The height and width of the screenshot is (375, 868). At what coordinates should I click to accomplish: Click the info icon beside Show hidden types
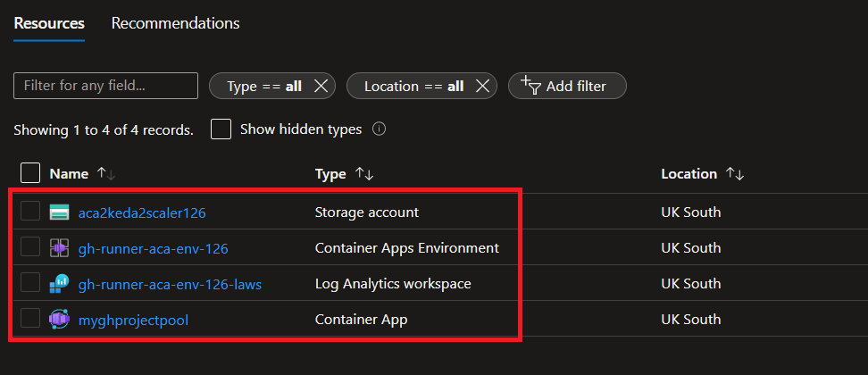(380, 129)
